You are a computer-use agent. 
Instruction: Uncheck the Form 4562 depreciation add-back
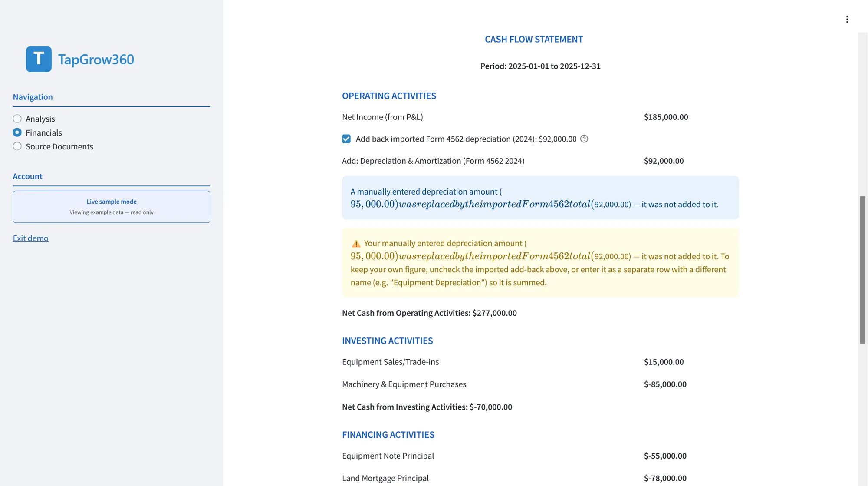[346, 139]
